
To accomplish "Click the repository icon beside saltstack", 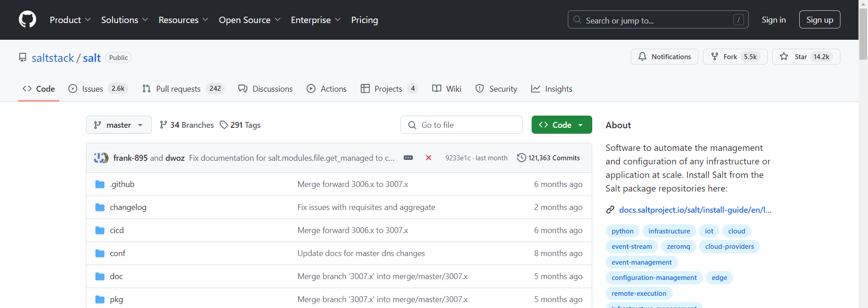I will pyautogui.click(x=23, y=57).
